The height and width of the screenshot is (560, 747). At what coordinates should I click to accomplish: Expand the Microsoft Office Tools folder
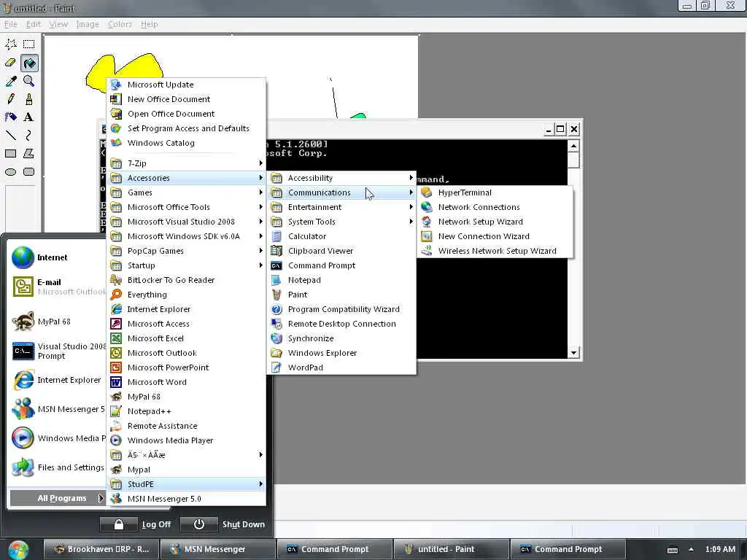(186, 207)
